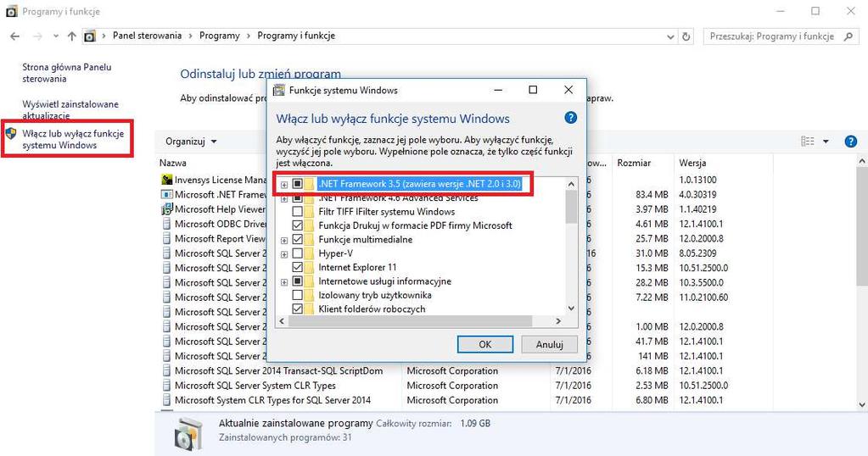Click version cell 8.05.2309
Viewport: 868px width, 456px height.
coord(697,253)
